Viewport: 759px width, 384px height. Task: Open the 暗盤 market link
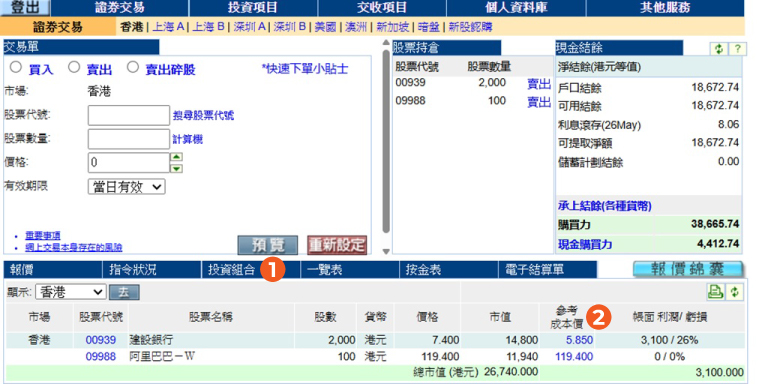point(428,27)
